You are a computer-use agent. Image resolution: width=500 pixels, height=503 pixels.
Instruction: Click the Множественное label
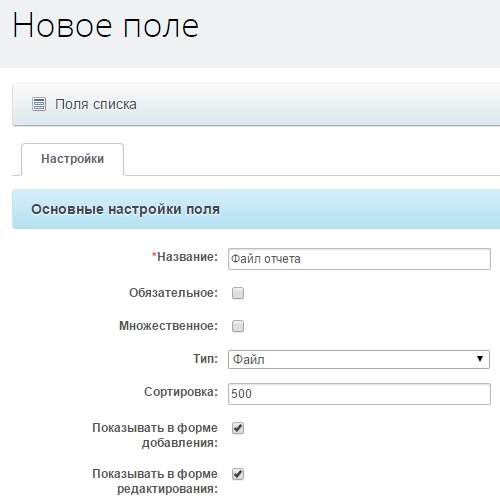[168, 326]
